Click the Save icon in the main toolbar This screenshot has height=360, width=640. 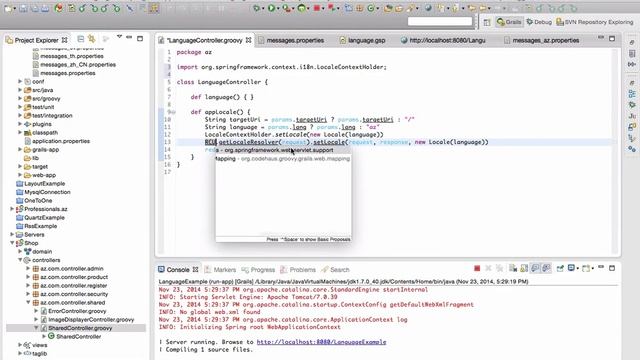pyautogui.click(x=24, y=8)
